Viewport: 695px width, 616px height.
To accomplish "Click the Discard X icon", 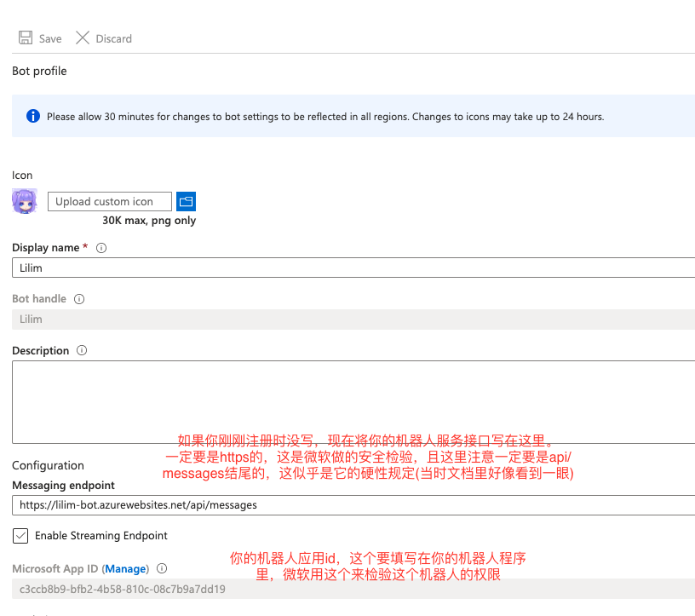I will pyautogui.click(x=83, y=38).
